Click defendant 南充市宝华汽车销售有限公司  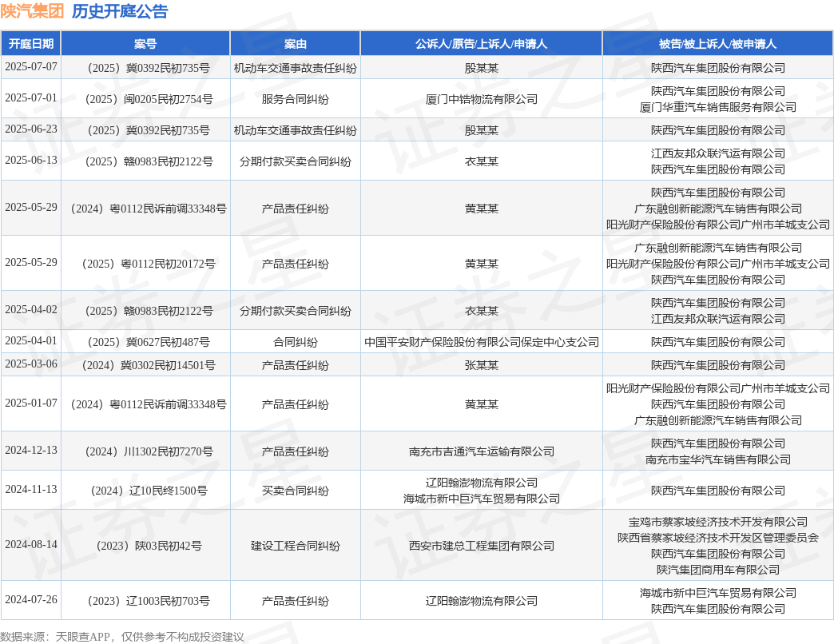tap(717, 459)
